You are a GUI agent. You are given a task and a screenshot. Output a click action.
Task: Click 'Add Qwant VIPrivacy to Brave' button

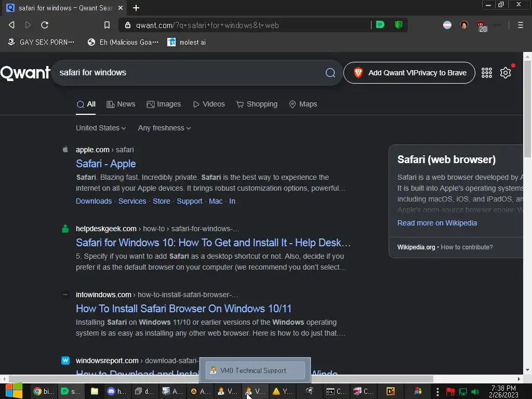[409, 73]
